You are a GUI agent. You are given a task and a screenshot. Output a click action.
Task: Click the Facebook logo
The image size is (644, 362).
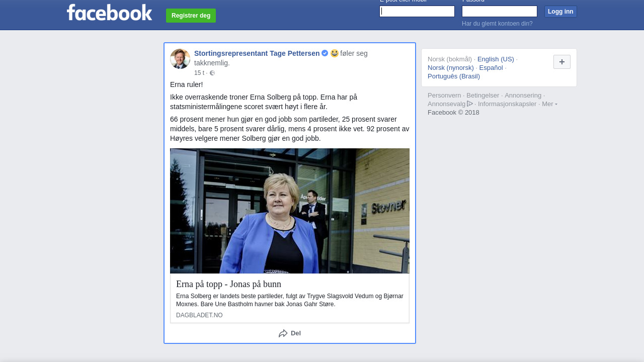point(109,13)
